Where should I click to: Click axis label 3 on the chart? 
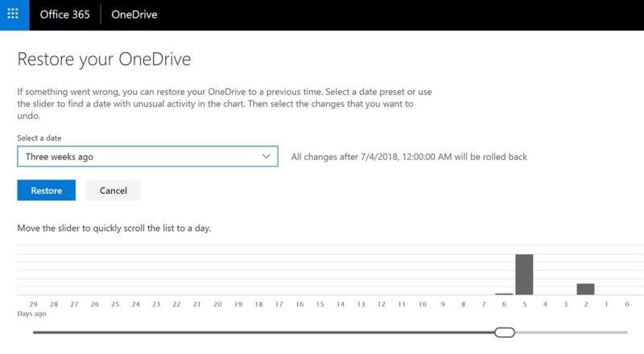(566, 304)
